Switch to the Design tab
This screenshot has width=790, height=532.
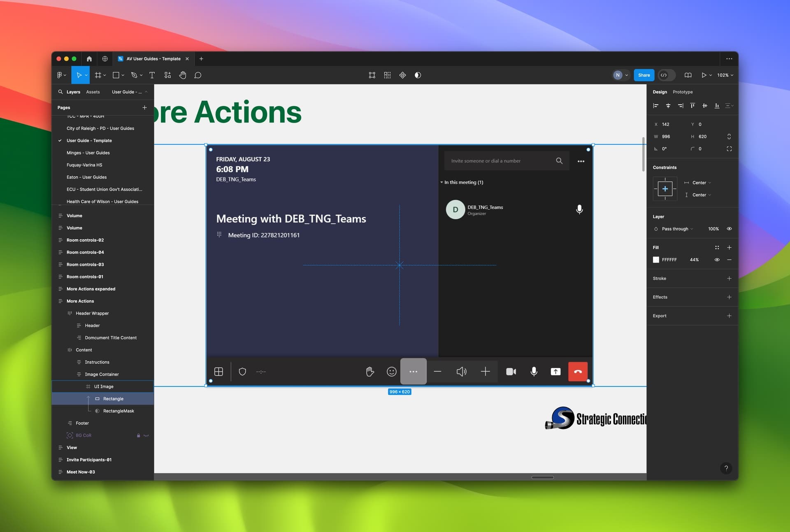click(x=660, y=92)
